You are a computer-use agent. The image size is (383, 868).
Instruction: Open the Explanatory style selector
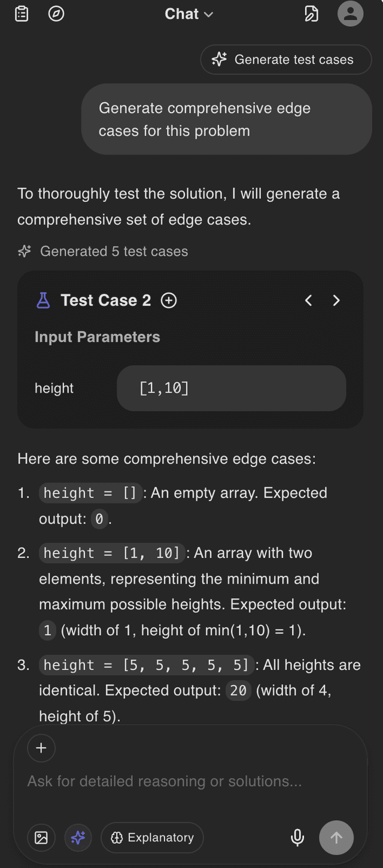152,837
